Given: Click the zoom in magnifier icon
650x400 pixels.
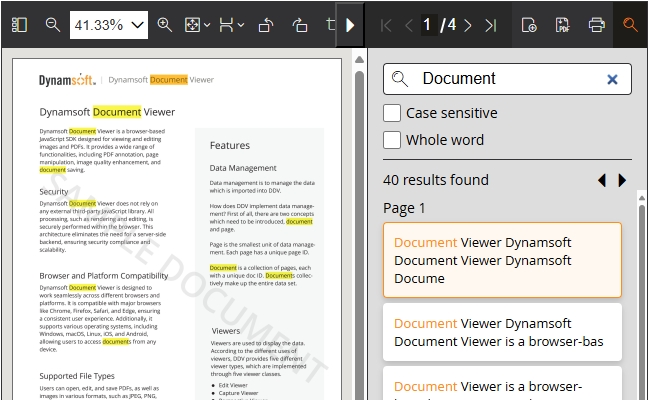Looking at the screenshot, I should (x=165, y=25).
